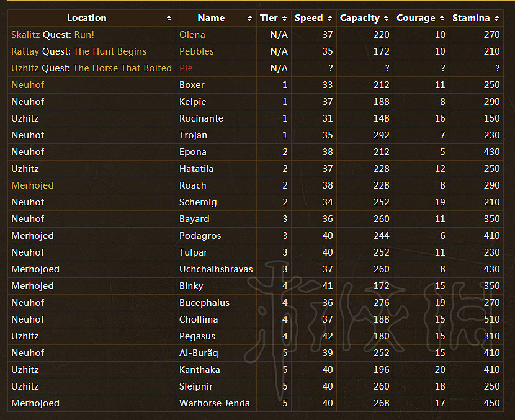
Task: Click the Uchchaihshravas name cell
Action: (216, 269)
